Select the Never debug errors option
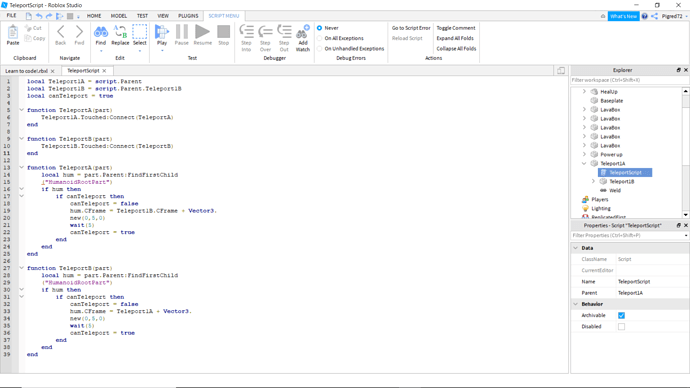The image size is (690, 388). click(x=319, y=28)
